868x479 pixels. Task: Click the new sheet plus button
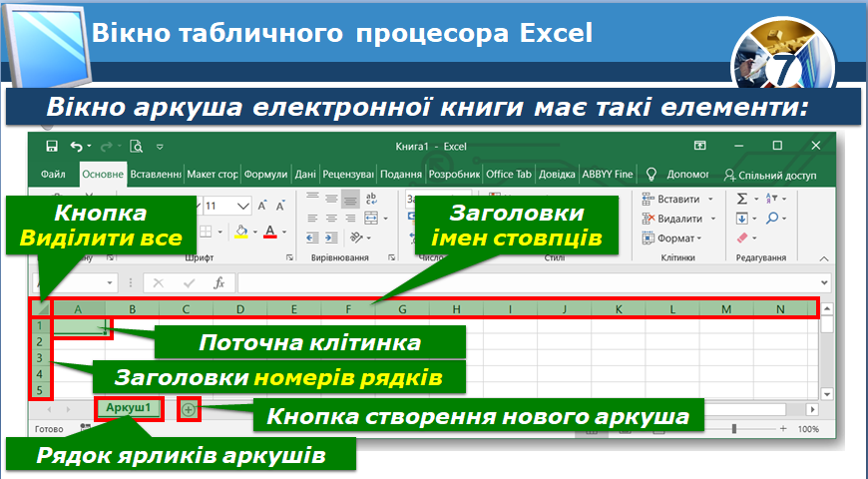189,410
